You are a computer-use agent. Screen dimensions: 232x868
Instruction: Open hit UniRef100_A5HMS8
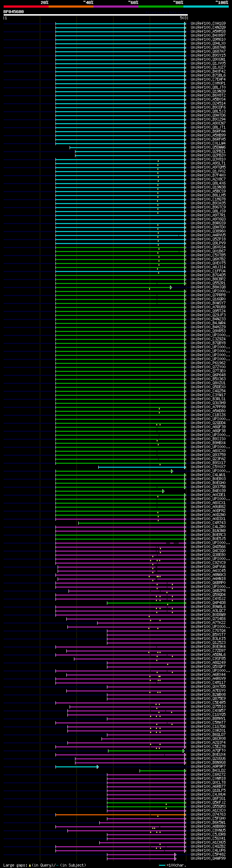(208, 31)
